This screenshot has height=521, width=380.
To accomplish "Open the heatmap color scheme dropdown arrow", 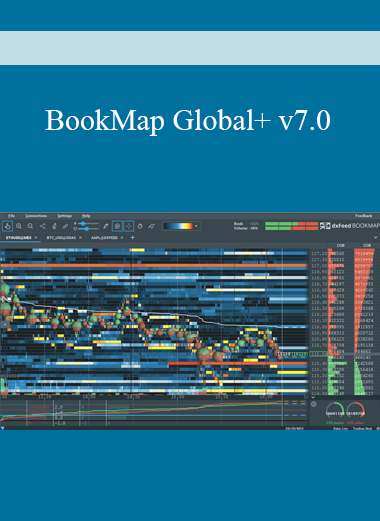I will [x=196, y=226].
